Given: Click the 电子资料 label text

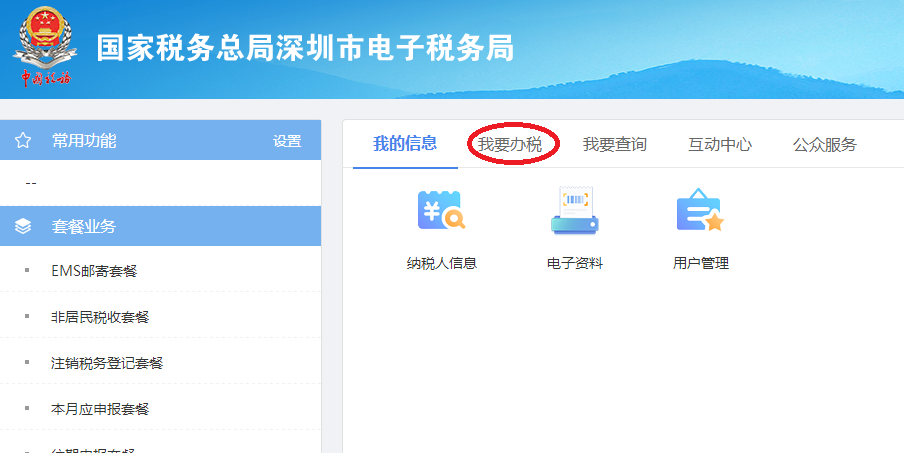Looking at the screenshot, I should pyautogui.click(x=575, y=263).
